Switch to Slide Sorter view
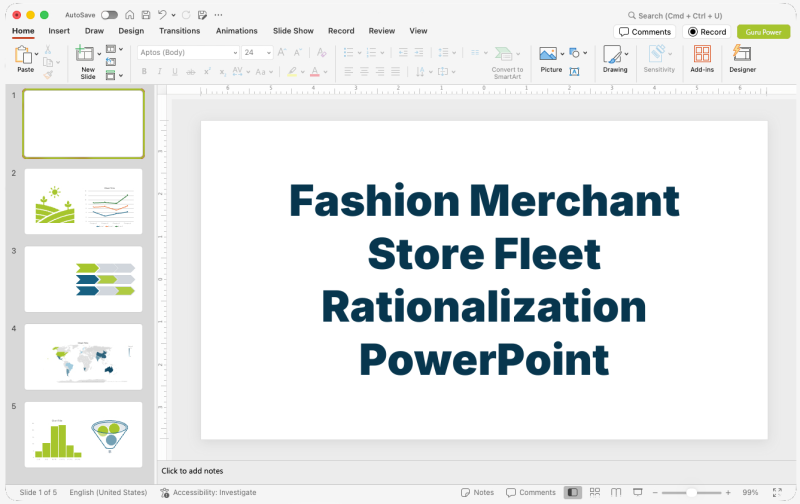The height and width of the screenshot is (504, 800). point(595,492)
